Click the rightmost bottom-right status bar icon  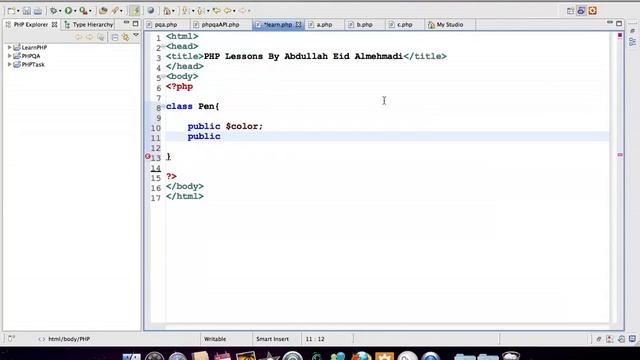tap(632, 339)
